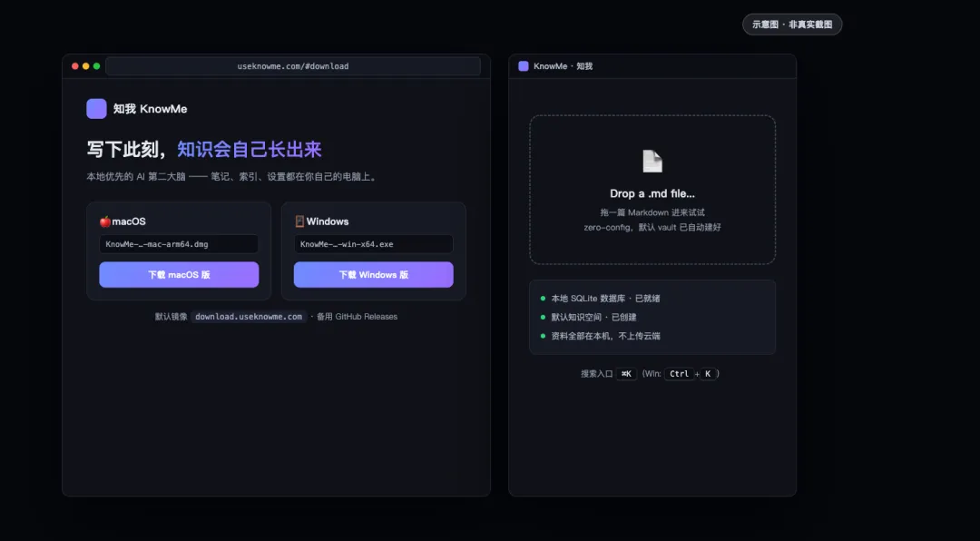Select the KnowMe mac-arm64.dmg filename field
The width and height of the screenshot is (980, 541).
(x=179, y=244)
